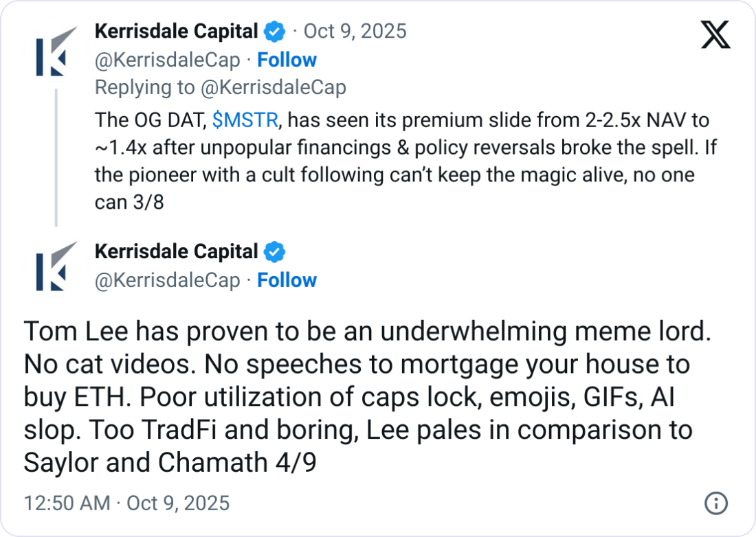Open the Kerrisdale Capital name on the lower tweet
The width and height of the screenshot is (756, 537).
pyautogui.click(x=176, y=252)
